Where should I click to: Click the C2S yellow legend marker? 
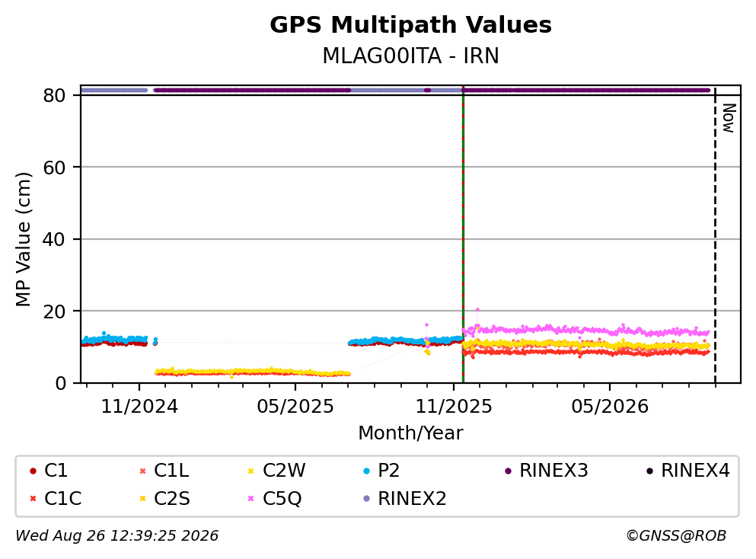(142, 498)
